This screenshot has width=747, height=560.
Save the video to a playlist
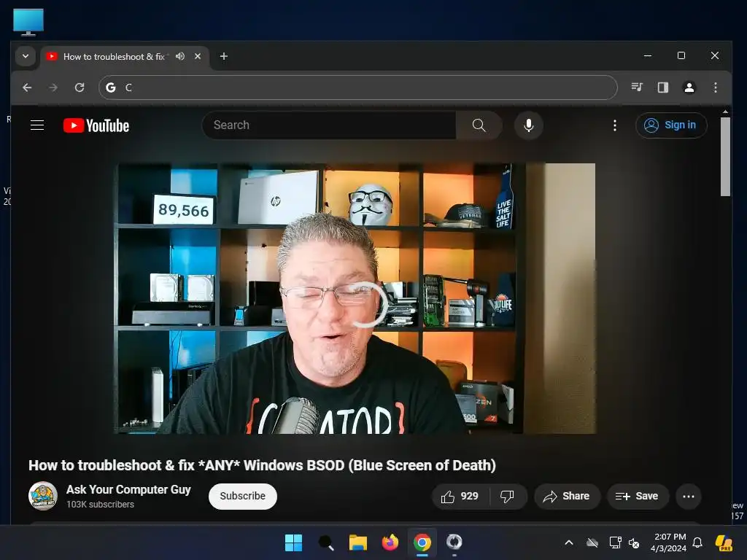638,497
